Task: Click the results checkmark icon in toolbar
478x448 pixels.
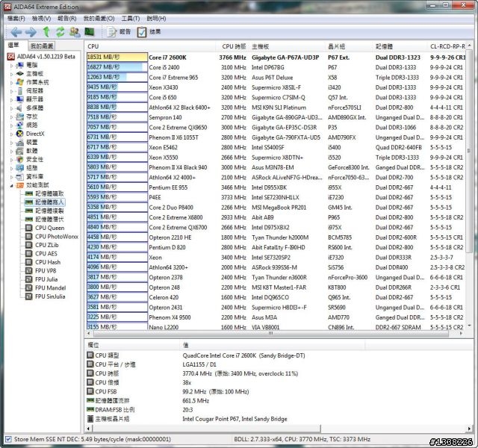Action: click(x=141, y=32)
